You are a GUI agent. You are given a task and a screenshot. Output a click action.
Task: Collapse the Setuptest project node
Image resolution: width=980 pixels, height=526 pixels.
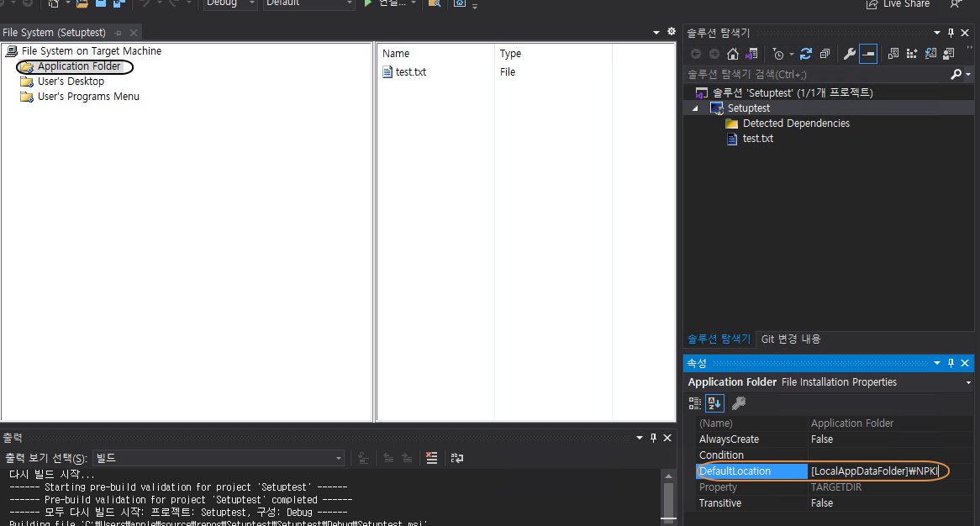[x=694, y=108]
